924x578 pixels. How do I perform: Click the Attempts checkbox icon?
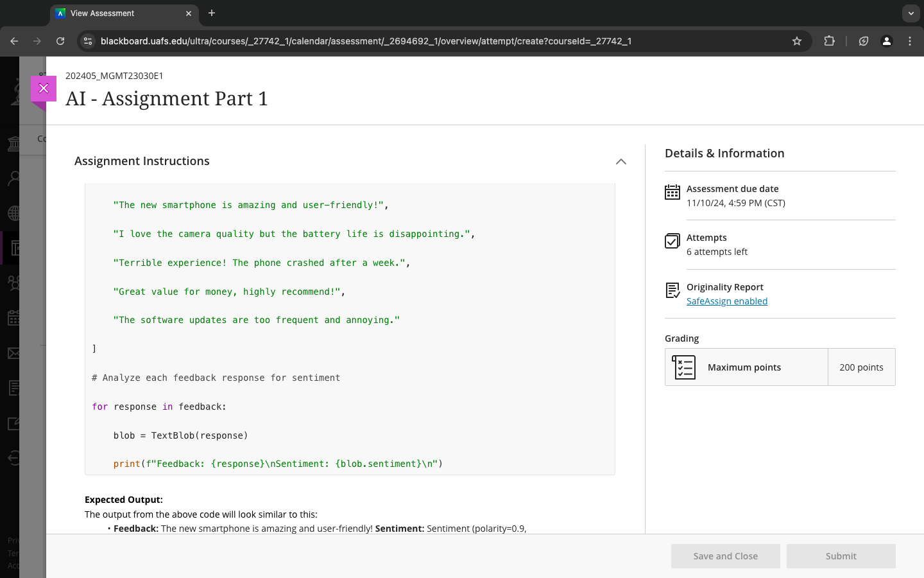point(672,241)
